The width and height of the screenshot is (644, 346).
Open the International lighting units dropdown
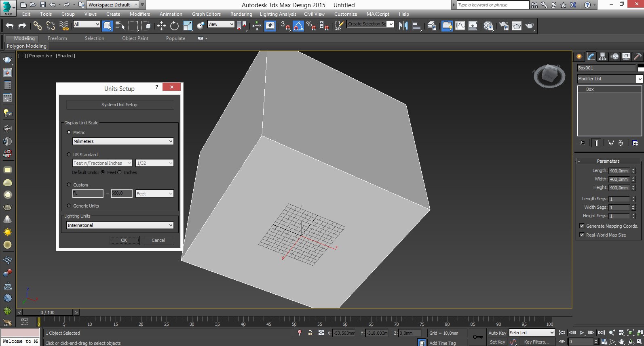[x=120, y=225]
